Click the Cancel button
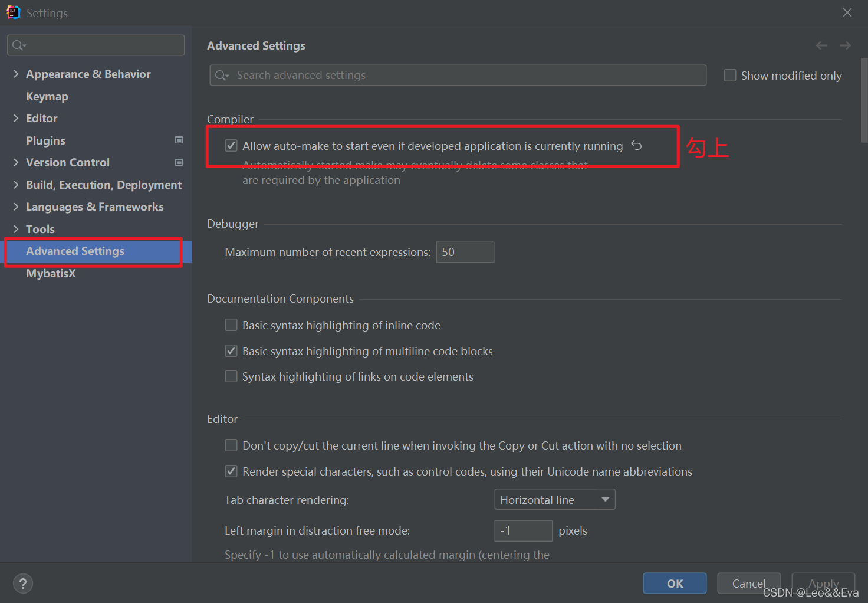The image size is (868, 603). [749, 584]
